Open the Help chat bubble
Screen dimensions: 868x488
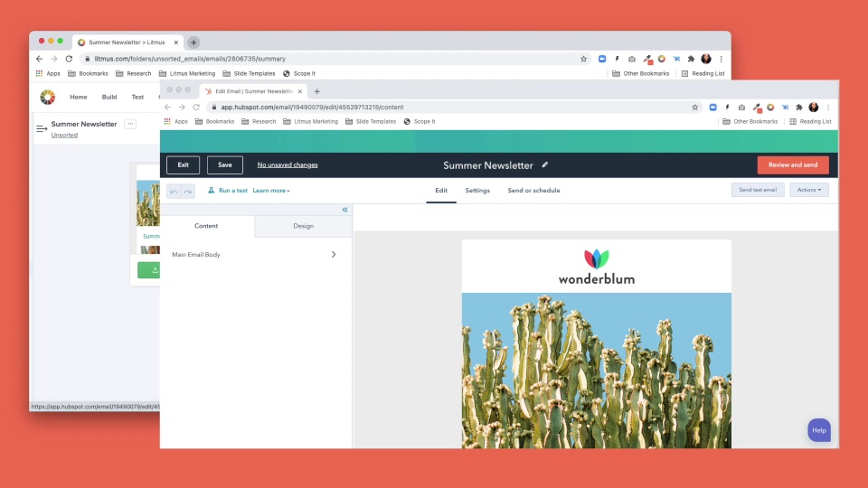point(819,430)
